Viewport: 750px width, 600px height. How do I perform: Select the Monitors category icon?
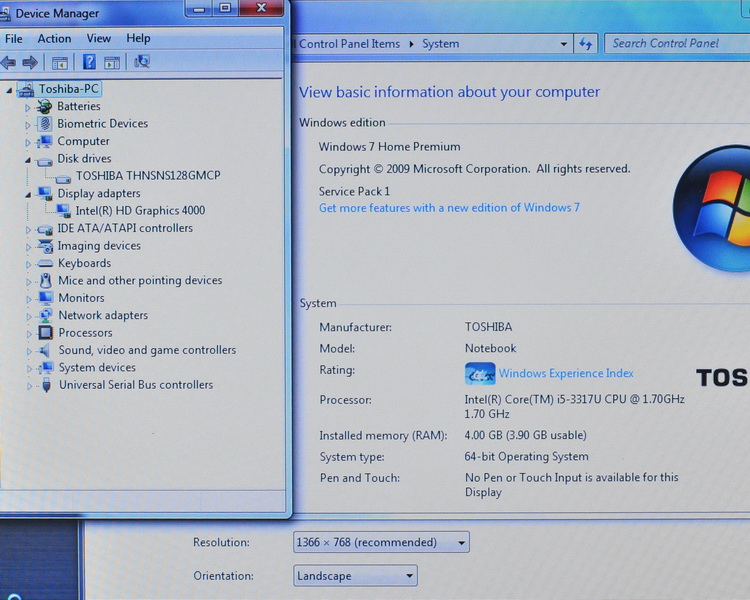point(45,298)
